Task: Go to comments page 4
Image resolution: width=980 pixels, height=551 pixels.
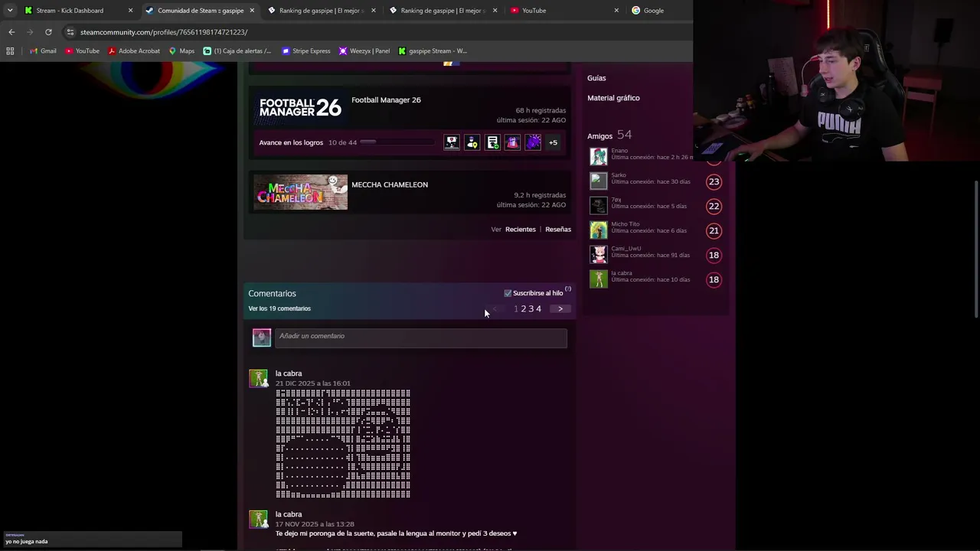Action: [x=539, y=308]
